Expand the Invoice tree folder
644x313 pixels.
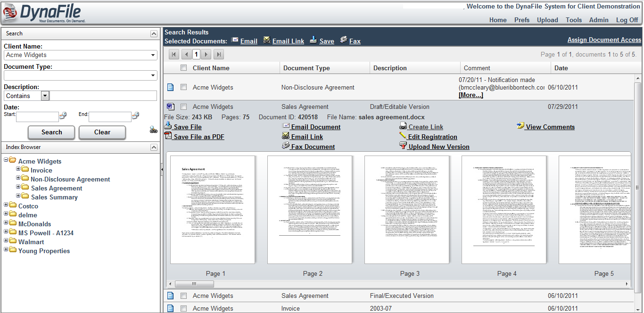tap(18, 169)
